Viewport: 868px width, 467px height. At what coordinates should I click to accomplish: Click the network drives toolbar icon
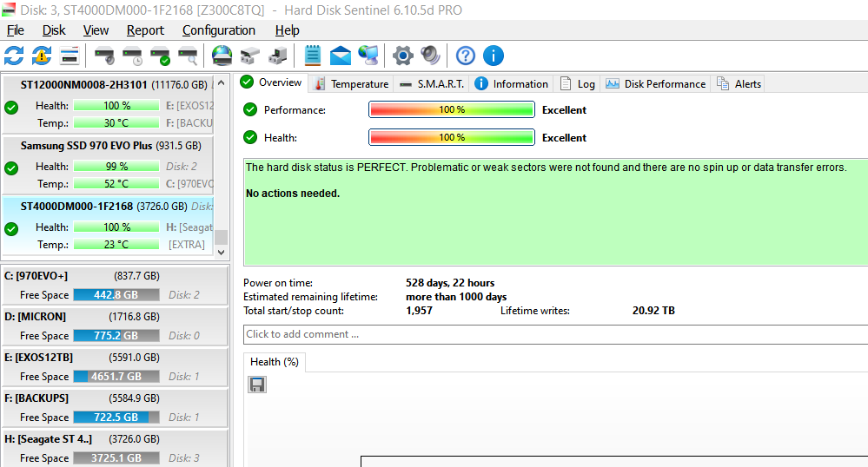click(249, 56)
